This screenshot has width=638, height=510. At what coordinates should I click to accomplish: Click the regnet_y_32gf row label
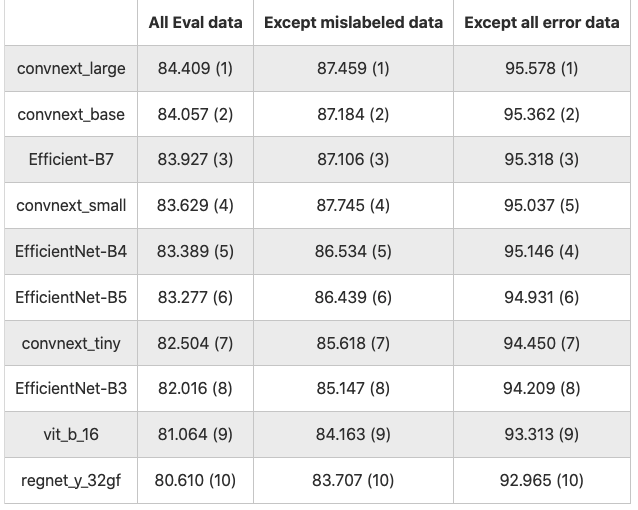[71, 481]
